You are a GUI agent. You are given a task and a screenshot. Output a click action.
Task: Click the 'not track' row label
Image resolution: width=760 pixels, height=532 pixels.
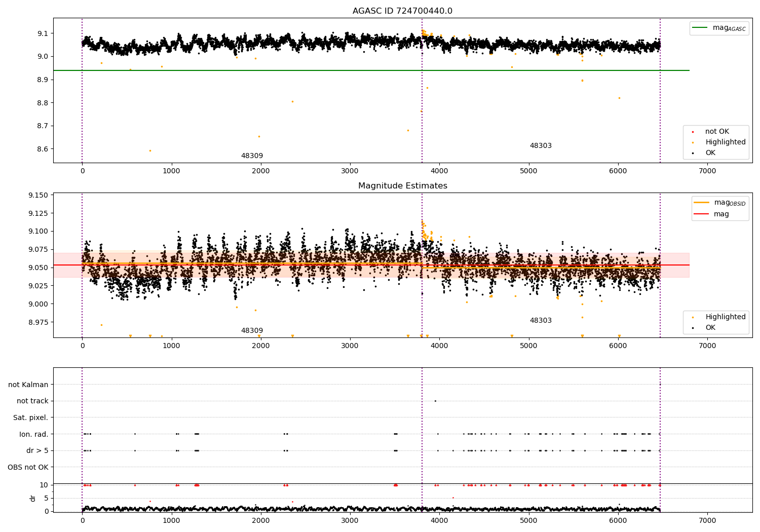(x=32, y=401)
